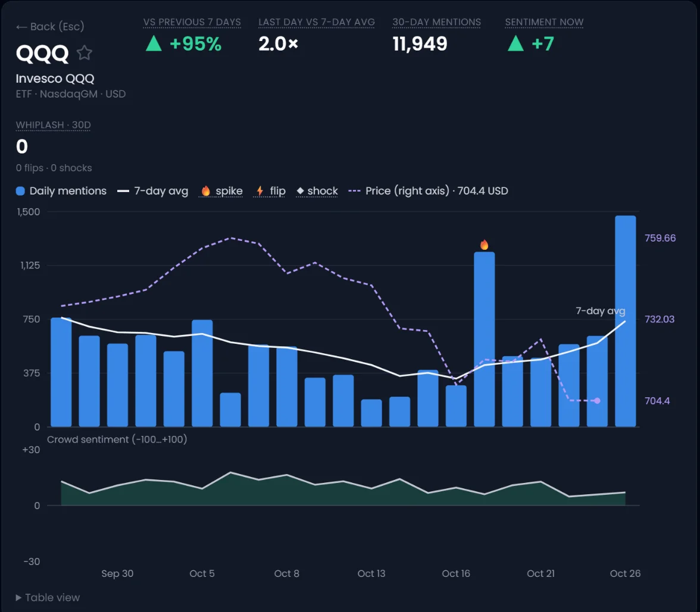Click the Invesco QQQ name text

[x=55, y=79]
